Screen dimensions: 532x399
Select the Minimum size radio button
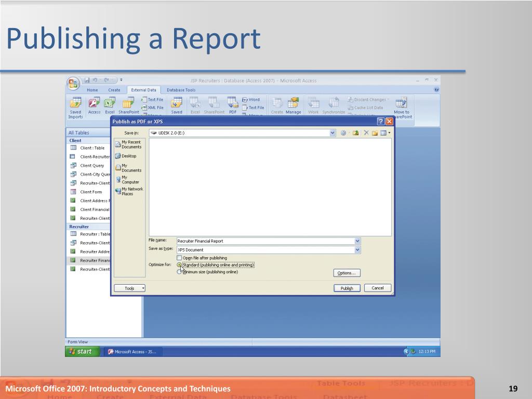[x=179, y=272]
